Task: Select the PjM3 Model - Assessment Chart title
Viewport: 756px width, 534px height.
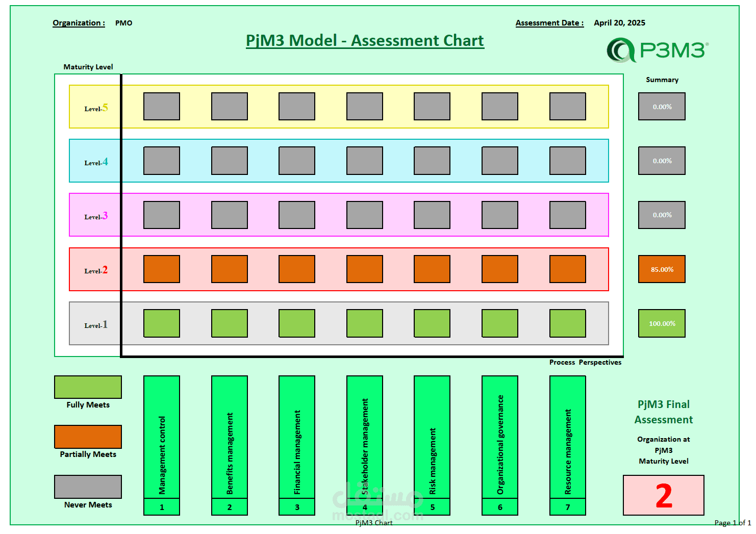Action: (x=365, y=40)
